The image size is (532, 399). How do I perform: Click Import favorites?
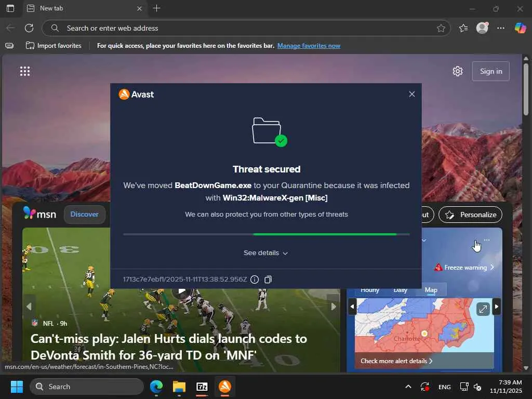pos(54,46)
